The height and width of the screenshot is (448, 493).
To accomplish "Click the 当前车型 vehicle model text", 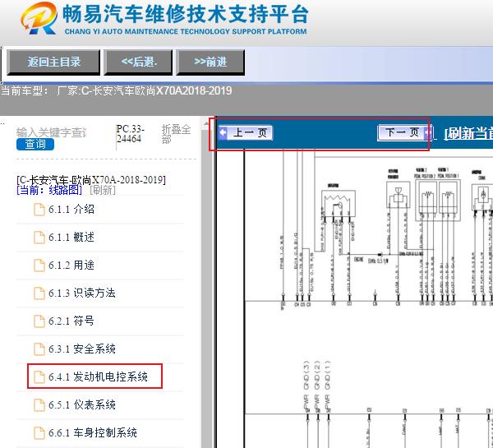I will [x=117, y=91].
